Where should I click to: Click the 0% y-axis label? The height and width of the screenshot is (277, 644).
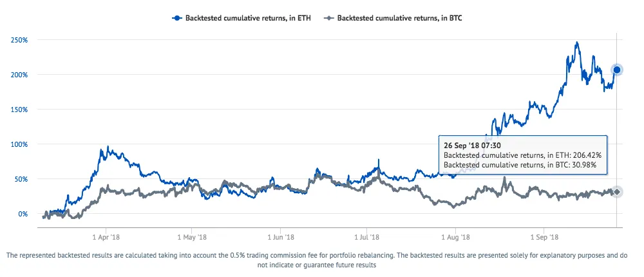23,214
